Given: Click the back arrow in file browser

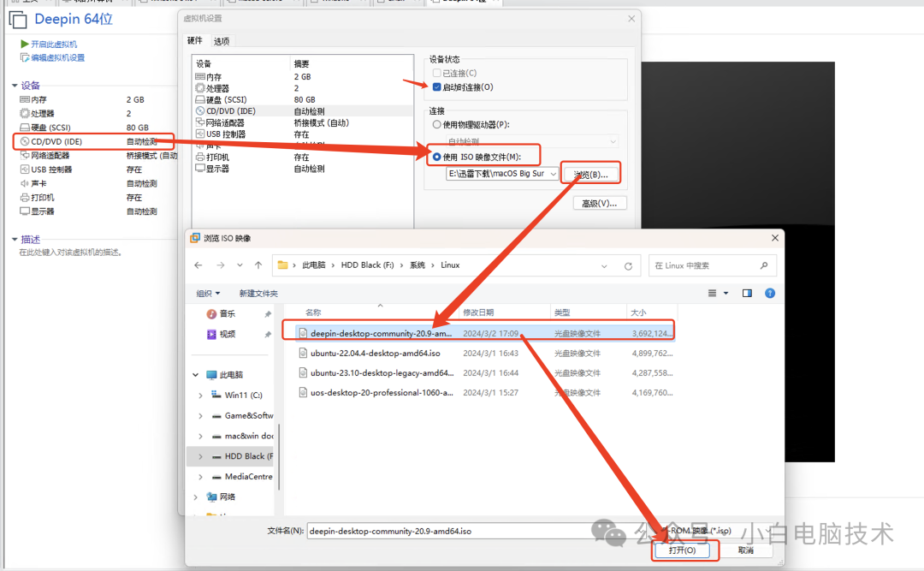Looking at the screenshot, I should pyautogui.click(x=198, y=265).
